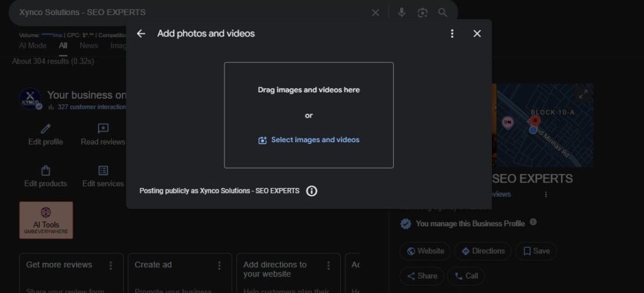Open the knowledge panel three-dot menu
644x293 pixels.
click(546, 194)
